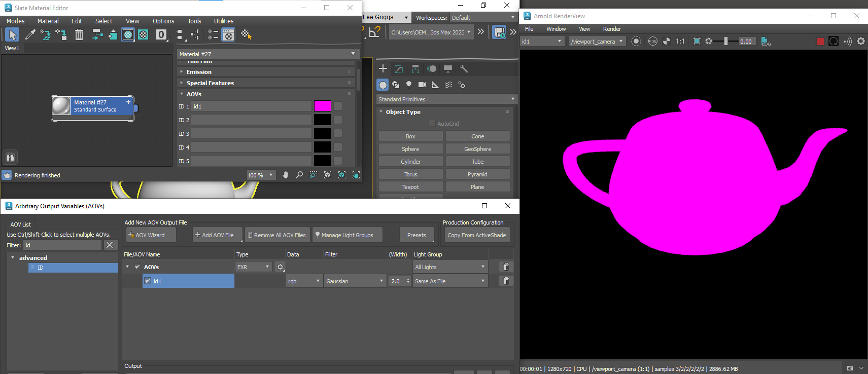This screenshot has width=868, height=374.
Task: Expand the Emission rollout
Action: [x=182, y=72]
